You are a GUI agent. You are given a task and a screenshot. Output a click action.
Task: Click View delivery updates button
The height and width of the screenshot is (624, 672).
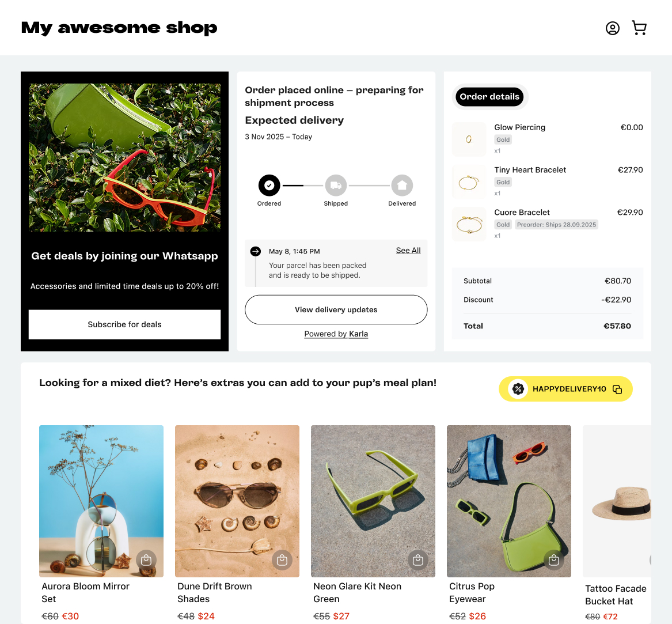[x=336, y=309]
